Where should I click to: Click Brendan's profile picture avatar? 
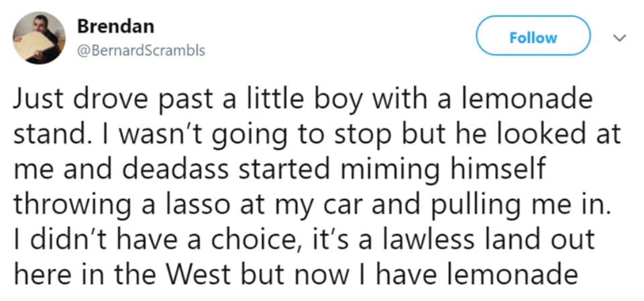(x=40, y=39)
